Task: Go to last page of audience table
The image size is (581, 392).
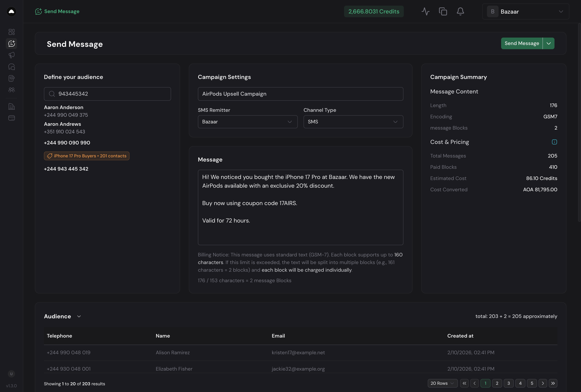Action: point(553,383)
